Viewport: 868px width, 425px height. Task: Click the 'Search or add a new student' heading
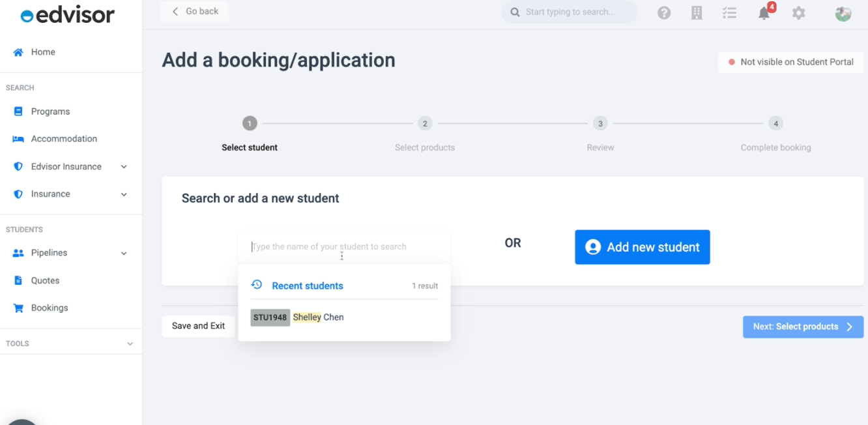click(x=260, y=198)
